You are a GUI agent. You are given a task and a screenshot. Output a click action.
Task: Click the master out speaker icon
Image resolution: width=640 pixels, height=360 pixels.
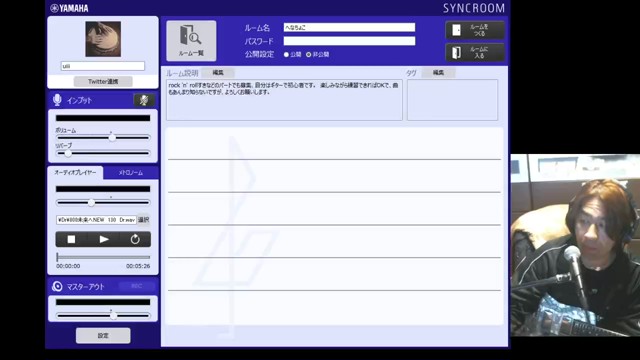[x=57, y=287]
